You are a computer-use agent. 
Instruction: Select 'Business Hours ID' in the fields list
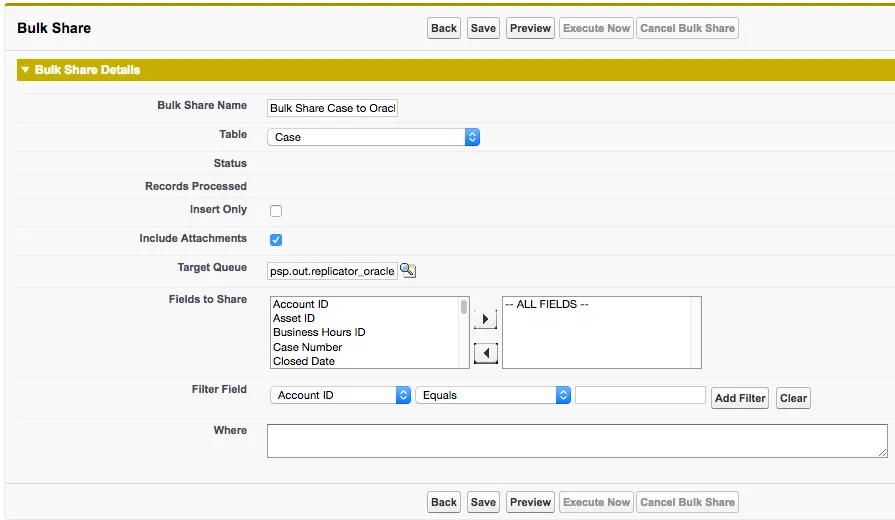click(x=319, y=332)
